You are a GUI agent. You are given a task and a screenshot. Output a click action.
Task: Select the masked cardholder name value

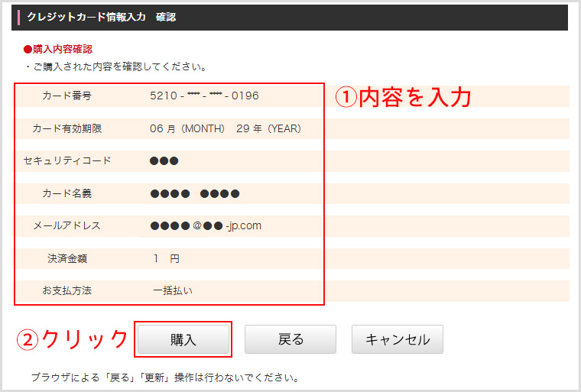195,194
